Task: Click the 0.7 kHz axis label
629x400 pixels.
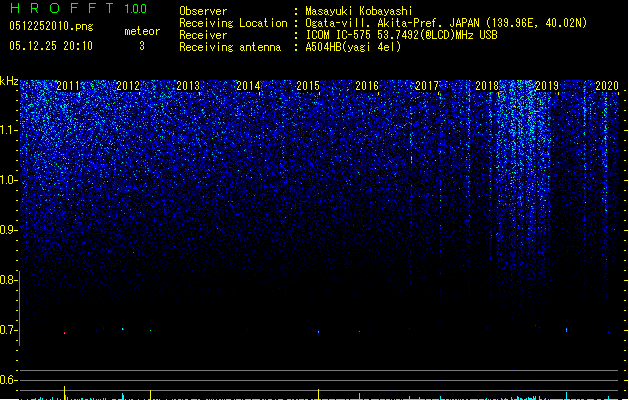Action: pyautogui.click(x=8, y=330)
